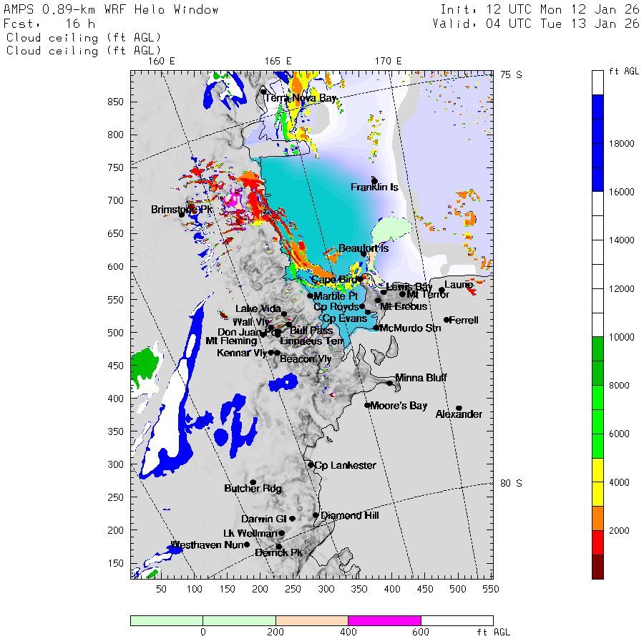The image size is (644, 644).
Task: Click the Ferrell station marker
Action: click(447, 320)
